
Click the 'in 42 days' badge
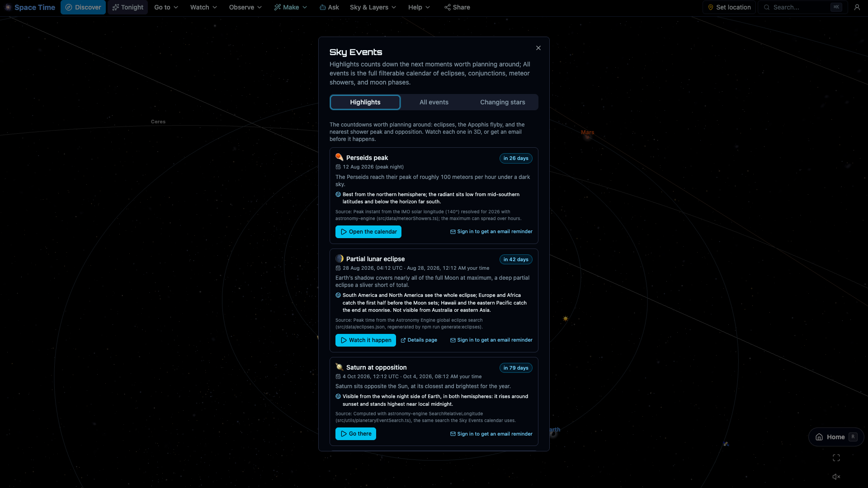pyautogui.click(x=516, y=259)
